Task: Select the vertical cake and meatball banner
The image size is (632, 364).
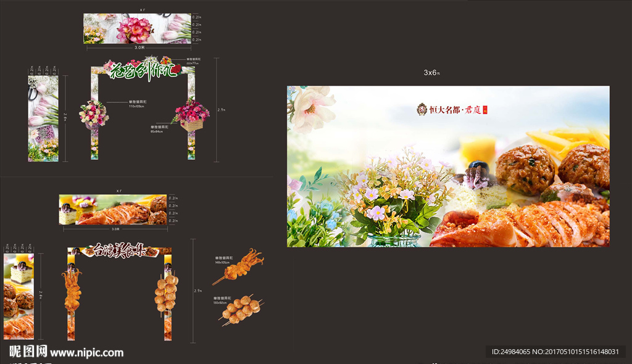Action: tap(19, 296)
